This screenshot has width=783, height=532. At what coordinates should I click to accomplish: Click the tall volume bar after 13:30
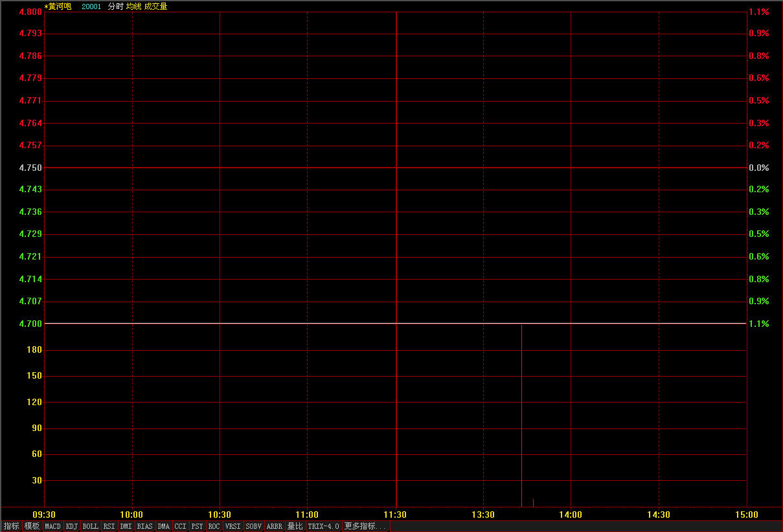[521, 416]
